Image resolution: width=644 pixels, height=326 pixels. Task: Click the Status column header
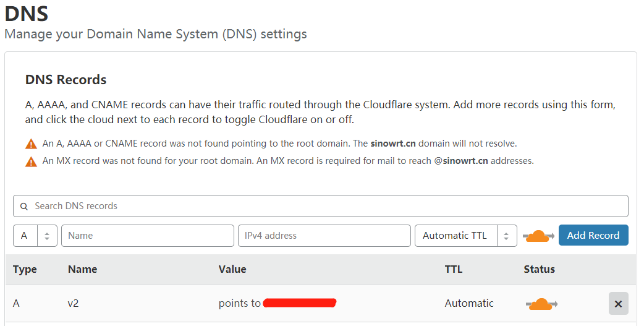pos(539,269)
